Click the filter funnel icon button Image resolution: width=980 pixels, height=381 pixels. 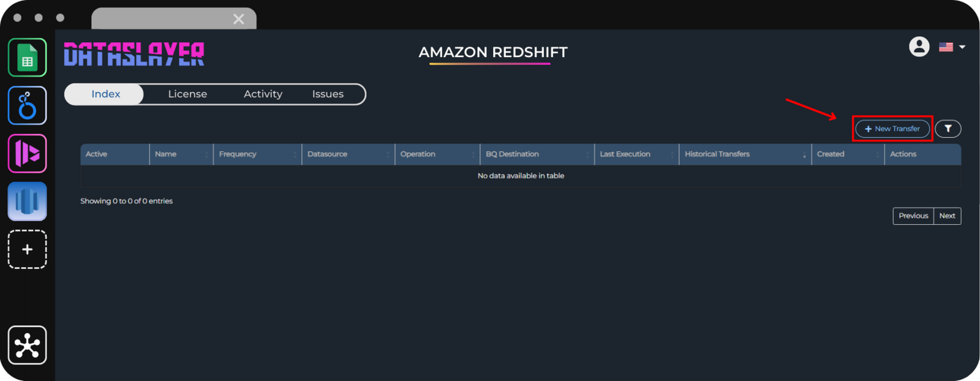pos(948,129)
